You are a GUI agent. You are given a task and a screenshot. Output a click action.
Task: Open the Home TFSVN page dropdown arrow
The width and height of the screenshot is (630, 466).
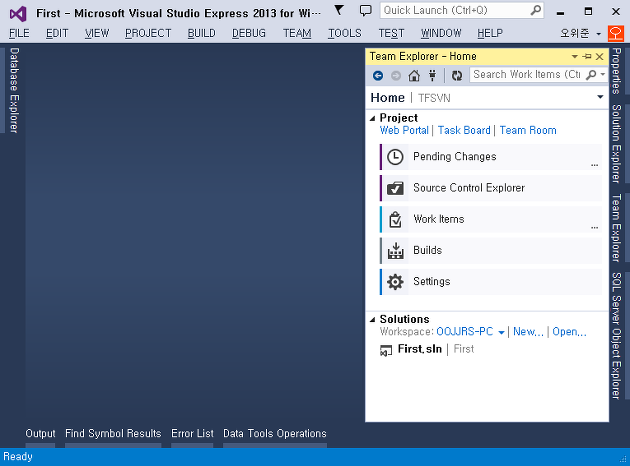pyautogui.click(x=600, y=97)
